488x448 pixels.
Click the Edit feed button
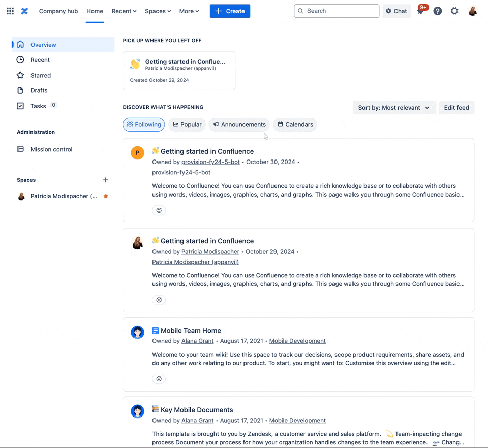(x=456, y=107)
